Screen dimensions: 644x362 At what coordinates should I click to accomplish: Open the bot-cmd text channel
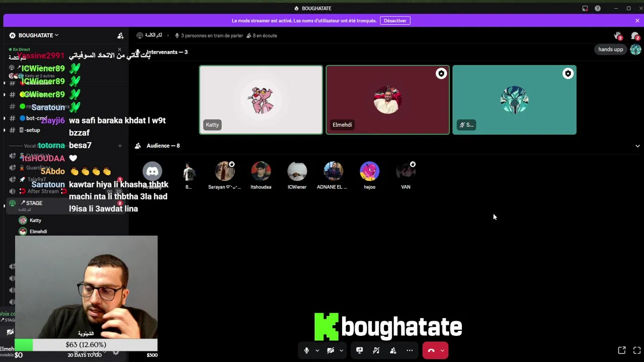pos(36,118)
